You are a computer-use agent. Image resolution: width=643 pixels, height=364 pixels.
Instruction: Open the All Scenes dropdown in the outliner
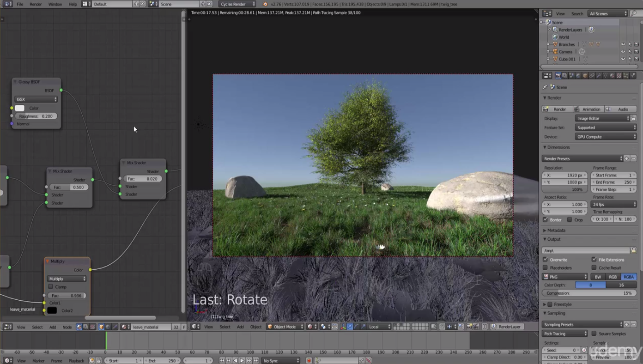click(606, 13)
